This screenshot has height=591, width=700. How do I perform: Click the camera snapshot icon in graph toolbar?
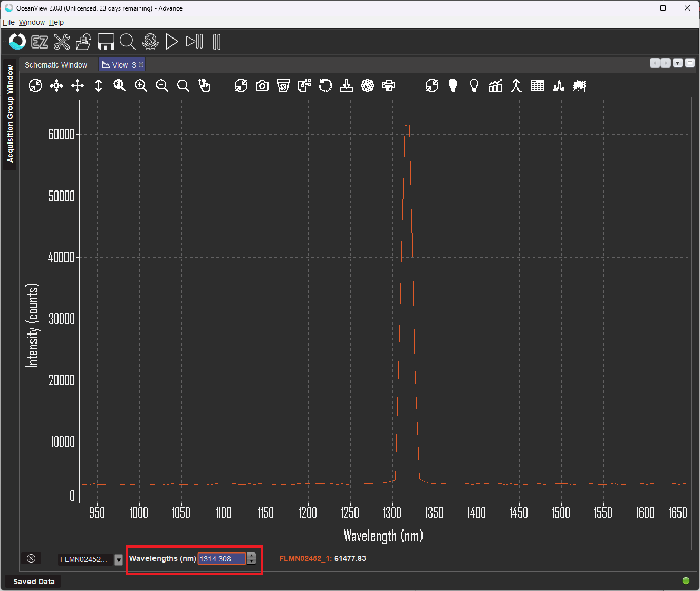click(x=262, y=85)
